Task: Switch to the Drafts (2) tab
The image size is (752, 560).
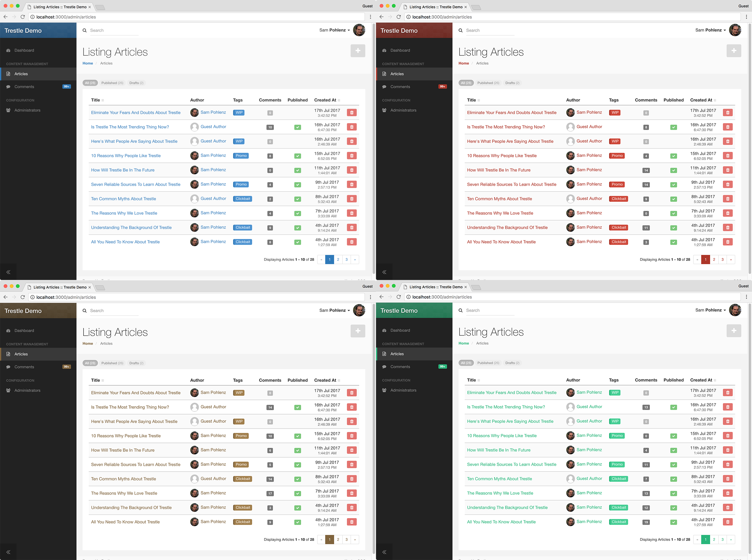Action: pos(136,83)
